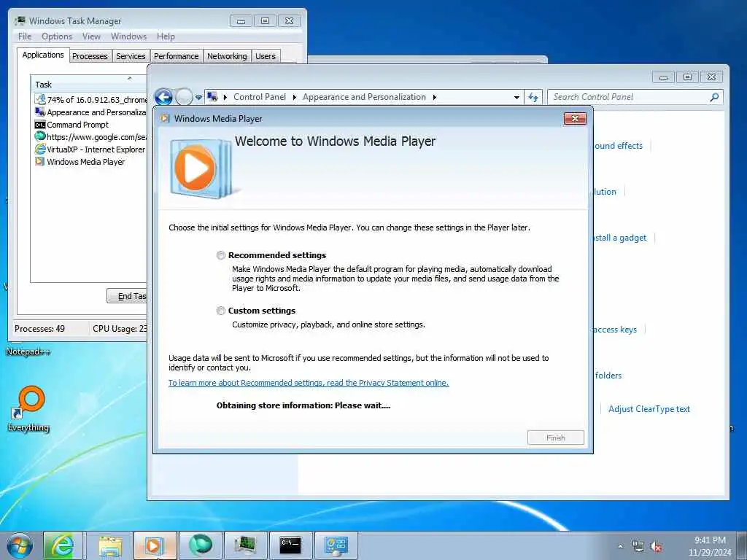Click the search magnifier icon
The image size is (747, 560).
point(713,97)
